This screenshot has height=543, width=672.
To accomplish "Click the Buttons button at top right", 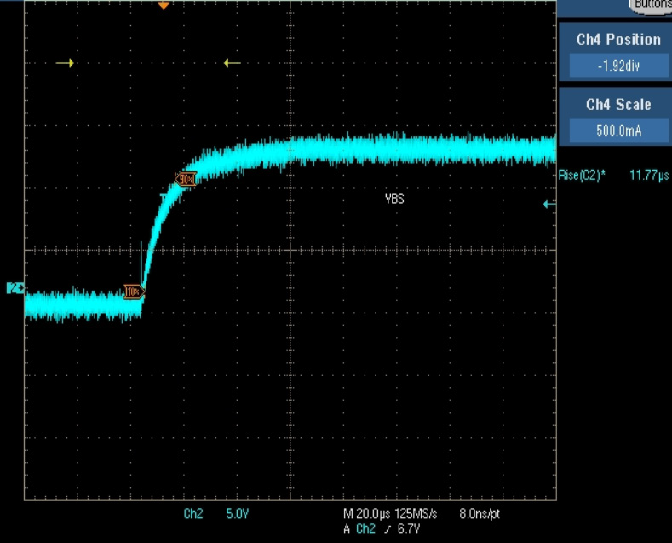I will tap(651, 5).
